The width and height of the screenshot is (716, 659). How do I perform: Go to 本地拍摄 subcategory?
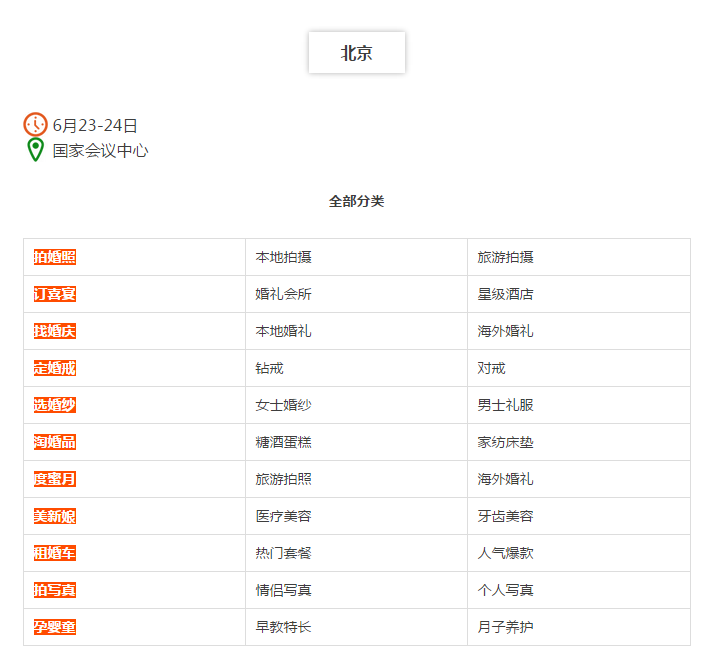tap(284, 257)
